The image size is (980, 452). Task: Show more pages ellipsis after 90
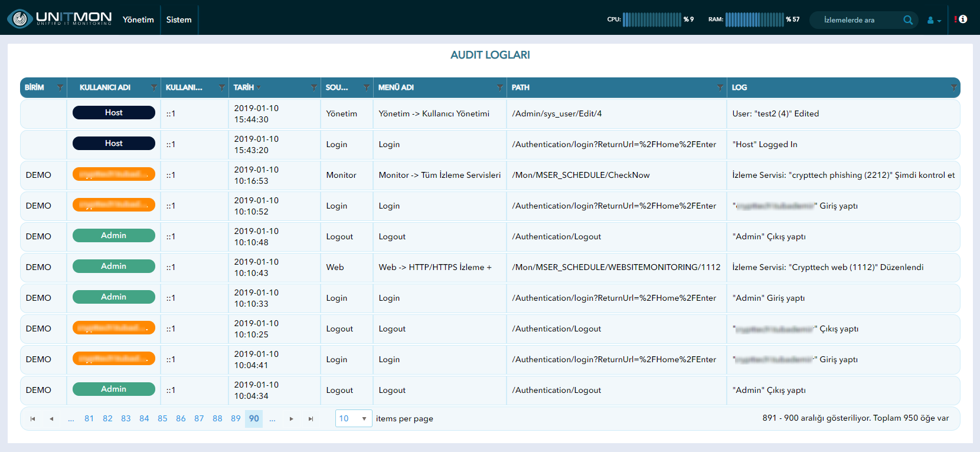coord(272,418)
